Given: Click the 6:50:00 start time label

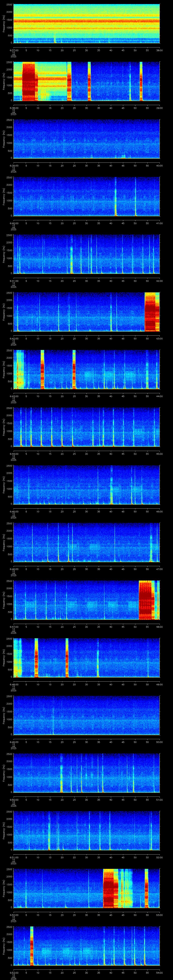Looking at the screenshot, I should point(14,799).
